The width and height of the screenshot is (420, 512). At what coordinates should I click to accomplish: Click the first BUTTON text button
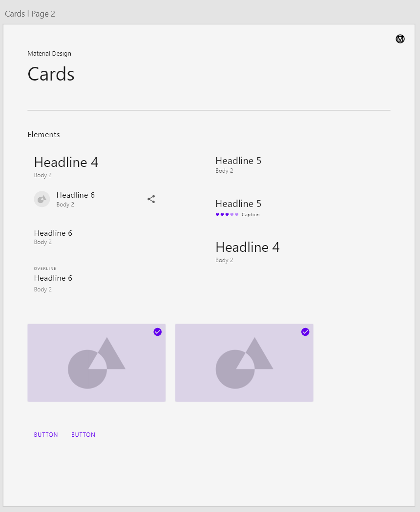(x=46, y=434)
